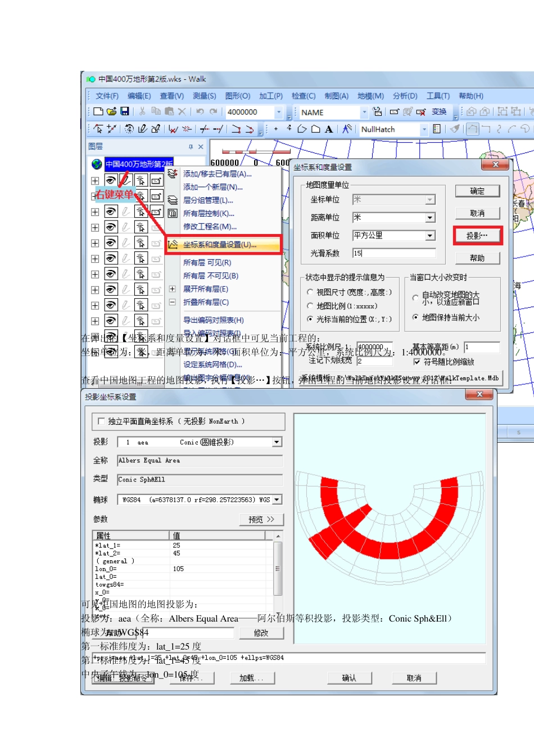Click the 预览 >> button

click(x=261, y=520)
